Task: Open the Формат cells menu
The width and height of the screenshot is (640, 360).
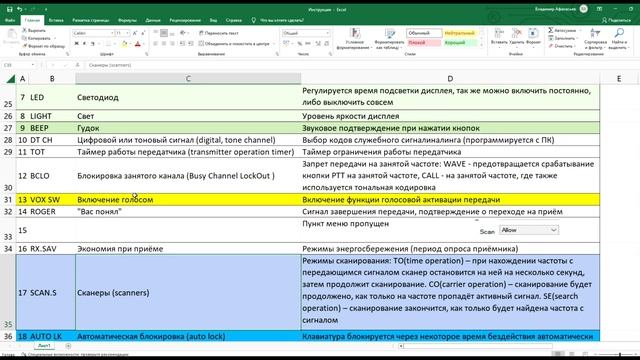Action: tap(533, 38)
